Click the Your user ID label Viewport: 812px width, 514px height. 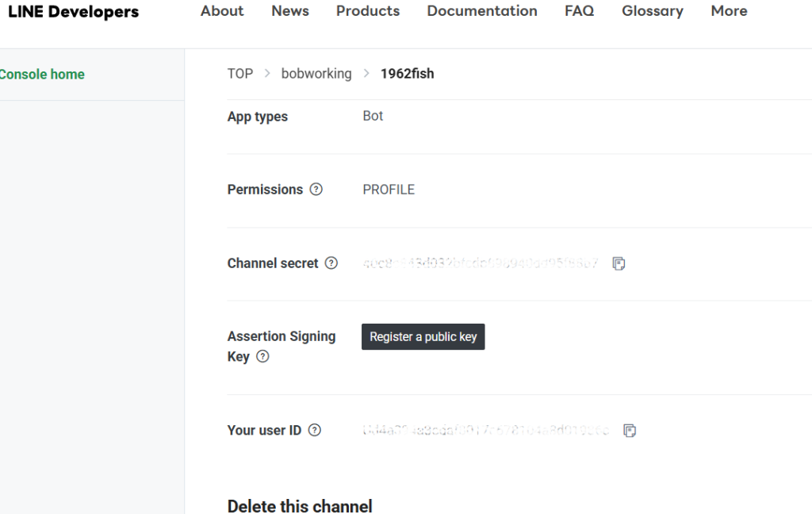pos(264,430)
